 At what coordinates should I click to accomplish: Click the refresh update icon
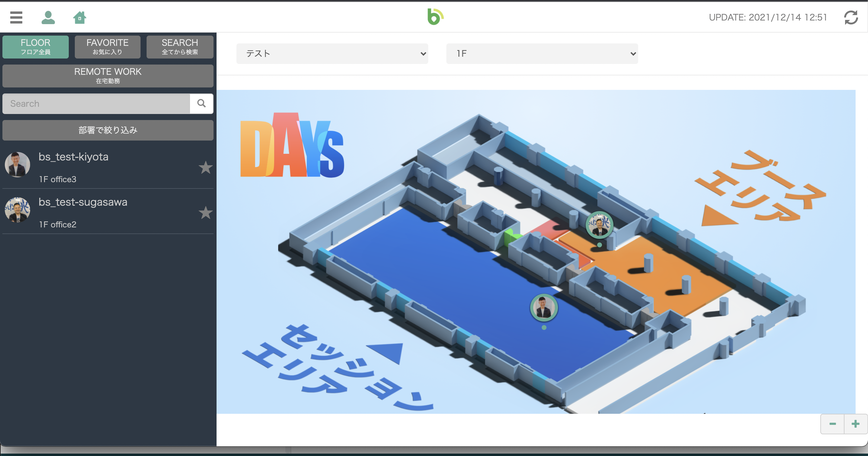(x=851, y=17)
